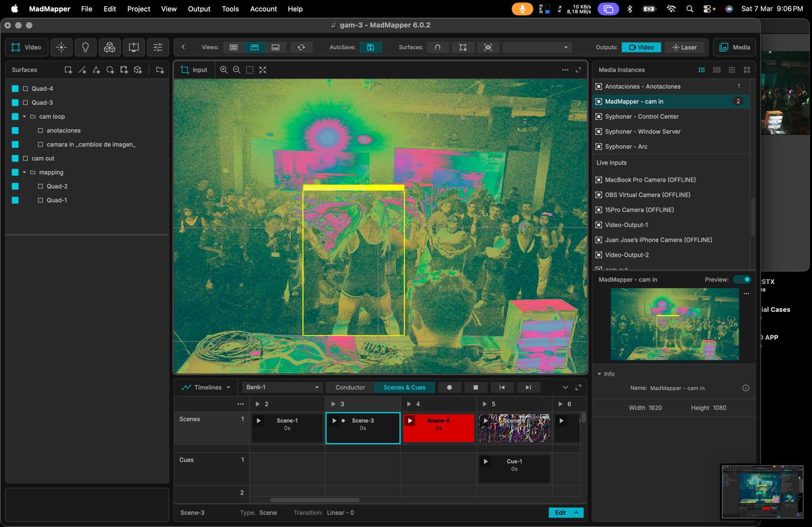Click the record scene button
The width and height of the screenshot is (812, 527).
coord(449,387)
